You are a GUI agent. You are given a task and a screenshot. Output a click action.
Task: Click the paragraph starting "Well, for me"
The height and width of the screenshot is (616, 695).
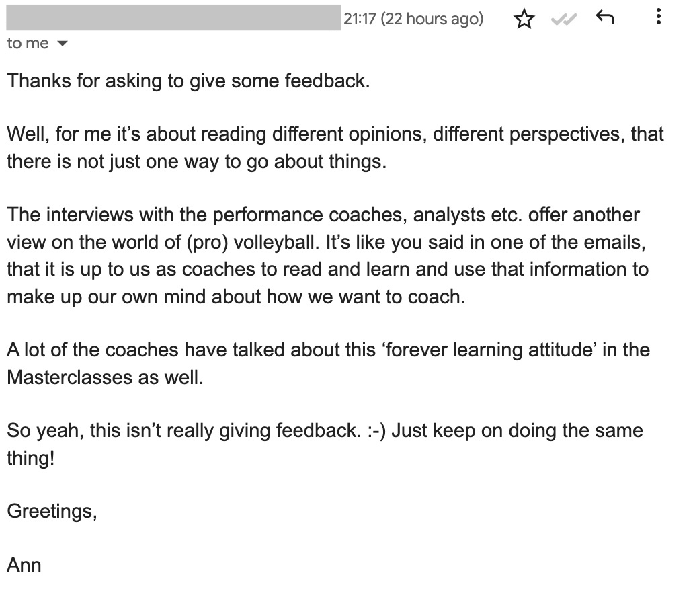click(335, 148)
